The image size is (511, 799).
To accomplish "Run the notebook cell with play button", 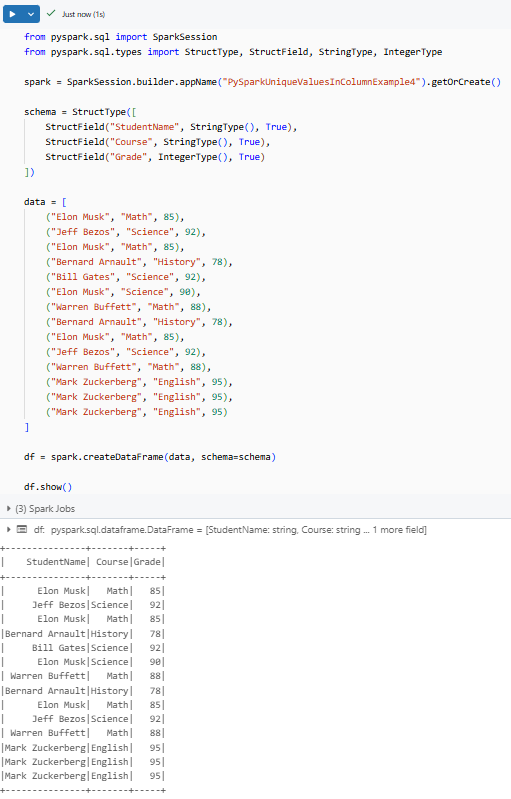I will click(x=13, y=14).
